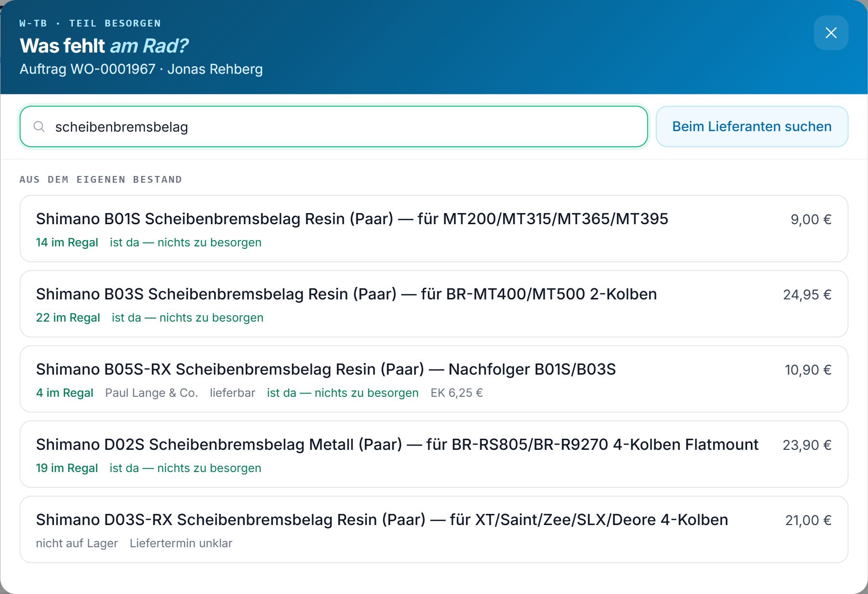Viewport: 868px width, 594px height.
Task: Click 'ist da' status in B05S-RX row
Action: point(343,393)
